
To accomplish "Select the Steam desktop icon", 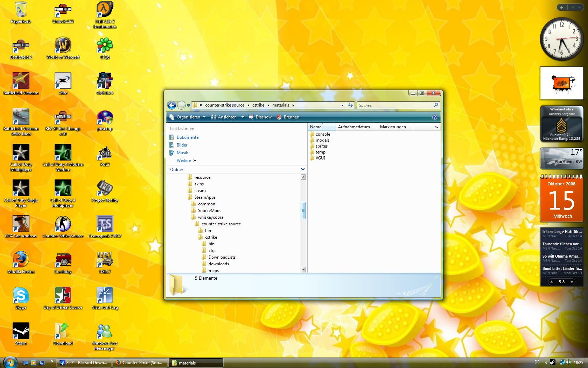I will (21, 334).
